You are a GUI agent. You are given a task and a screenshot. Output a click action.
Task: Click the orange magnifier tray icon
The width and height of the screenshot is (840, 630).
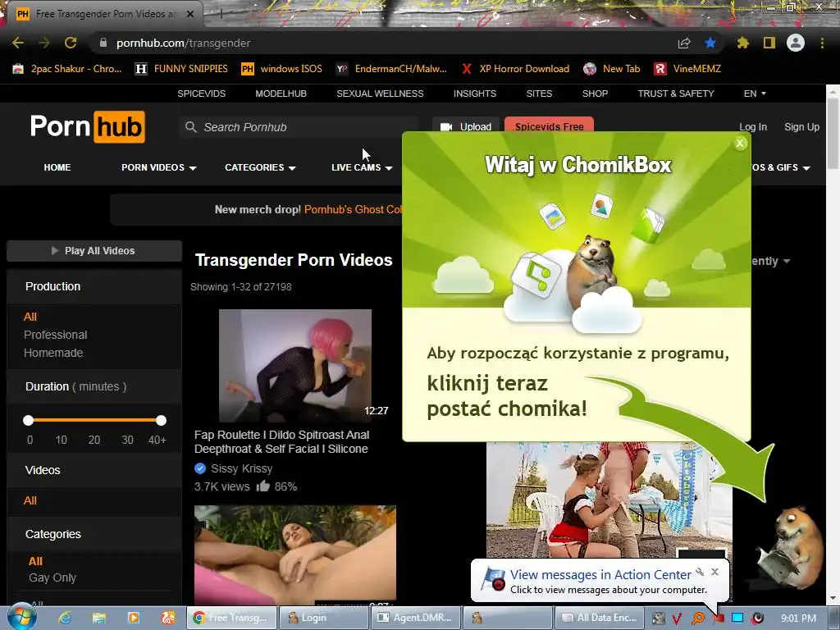pyautogui.click(x=698, y=618)
